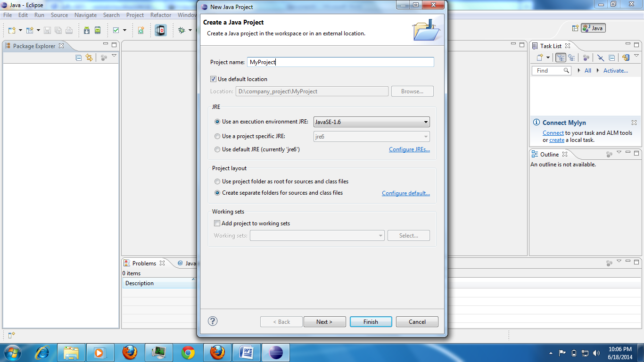Screen dimensions: 644x362
Task: Open Internet Explorer from taskbar
Action: pyautogui.click(x=42, y=353)
